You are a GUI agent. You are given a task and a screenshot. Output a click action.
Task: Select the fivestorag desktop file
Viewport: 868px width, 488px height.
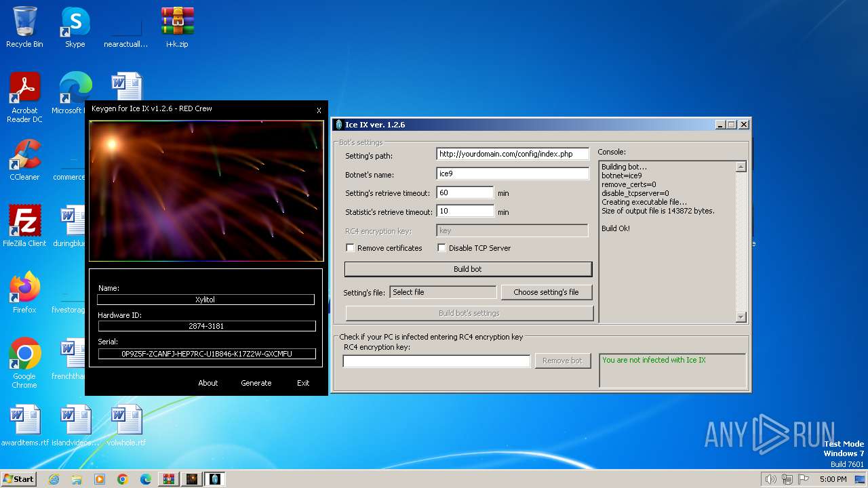[68, 293]
